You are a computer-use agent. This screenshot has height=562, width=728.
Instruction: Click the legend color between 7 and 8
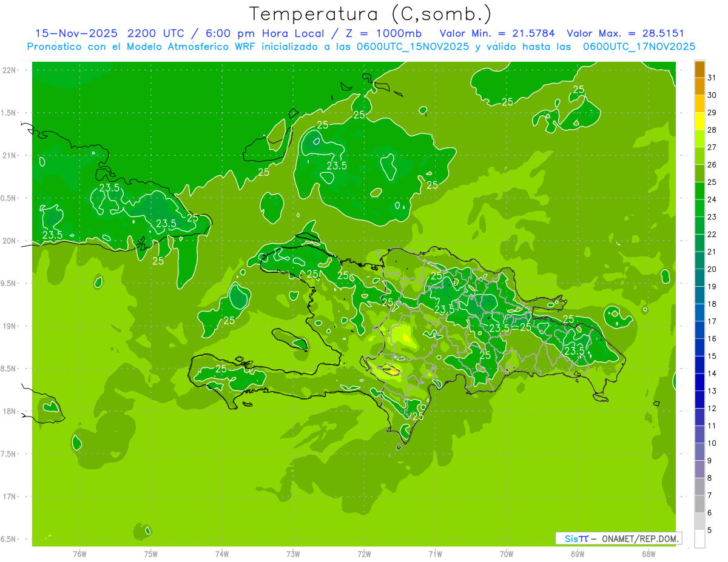(x=699, y=487)
